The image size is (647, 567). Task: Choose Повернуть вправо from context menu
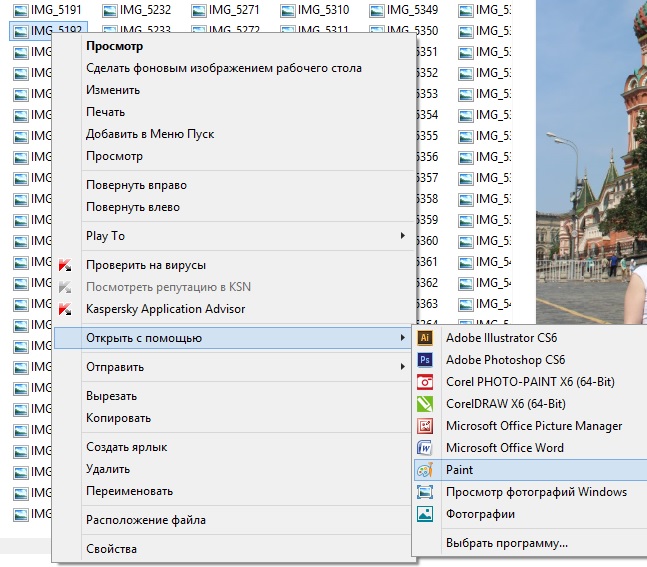[136, 185]
